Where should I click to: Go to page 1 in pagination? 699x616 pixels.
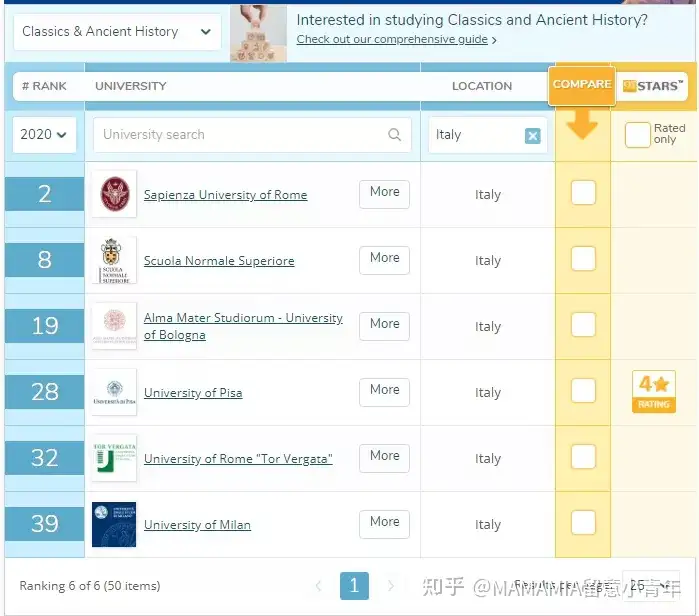click(354, 586)
